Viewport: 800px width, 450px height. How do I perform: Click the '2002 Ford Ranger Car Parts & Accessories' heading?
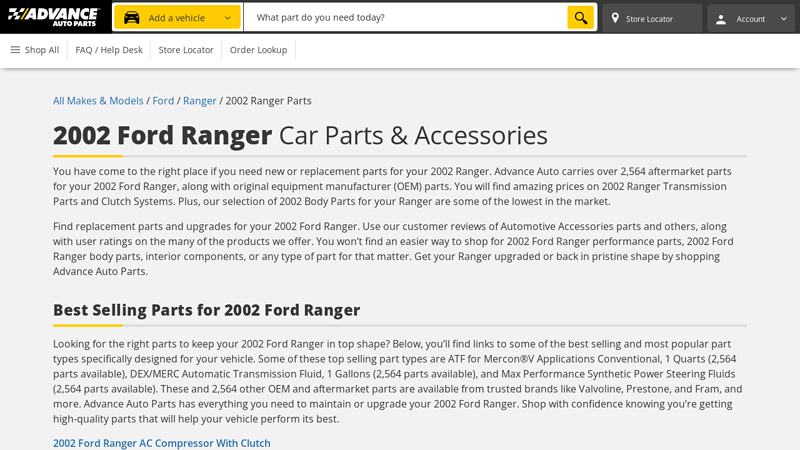click(x=300, y=135)
